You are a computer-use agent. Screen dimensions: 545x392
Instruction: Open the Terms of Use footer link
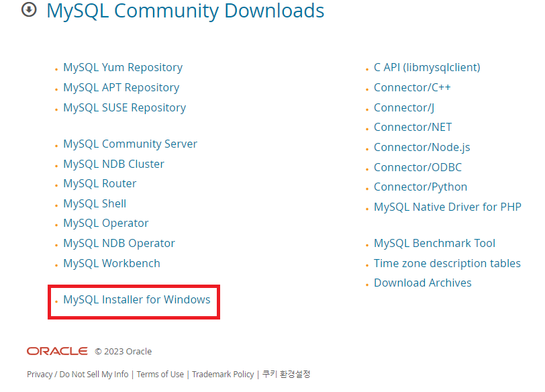(160, 375)
